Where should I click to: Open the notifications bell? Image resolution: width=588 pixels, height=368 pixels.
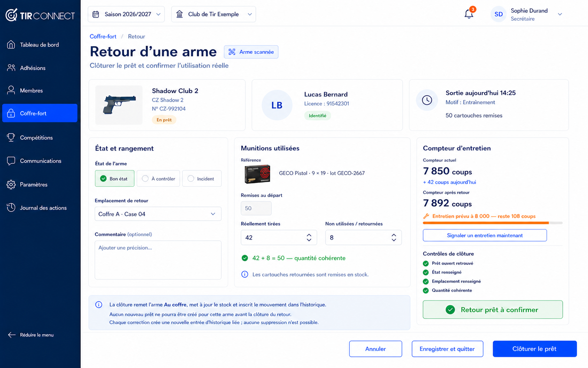469,14
